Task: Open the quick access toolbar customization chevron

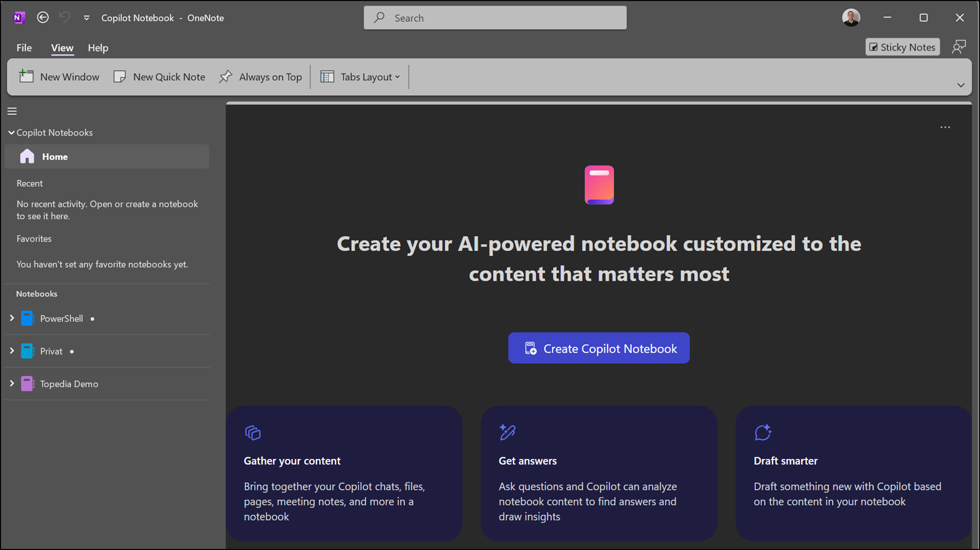Action: click(x=86, y=17)
